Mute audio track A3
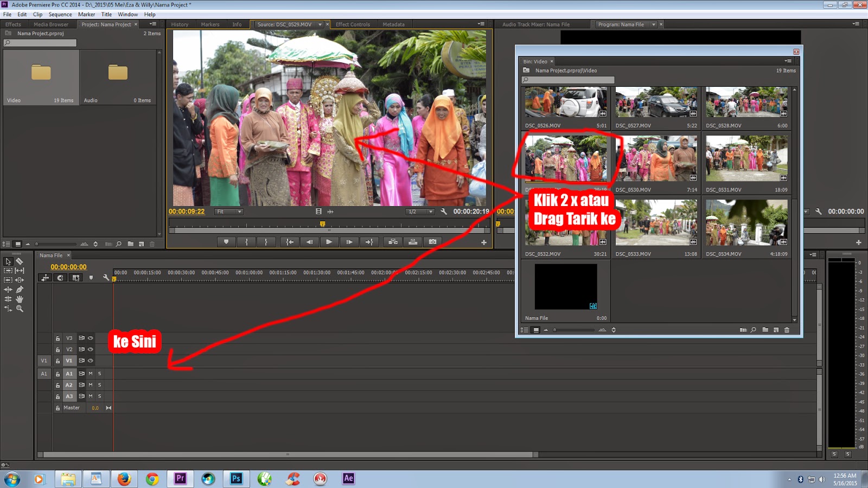The height and width of the screenshot is (488, 868). [x=91, y=396]
